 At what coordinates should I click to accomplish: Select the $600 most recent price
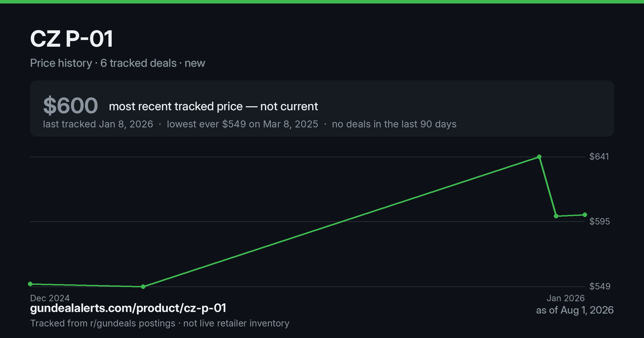pyautogui.click(x=70, y=106)
